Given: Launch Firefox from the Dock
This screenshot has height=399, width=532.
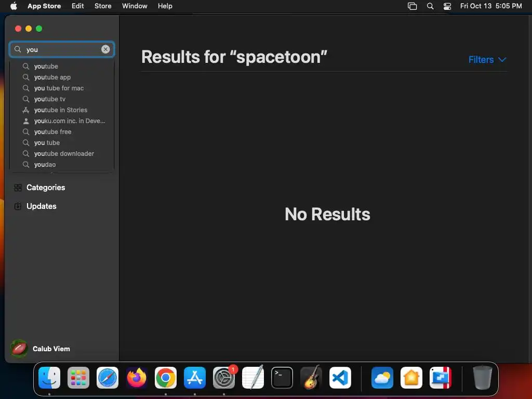Looking at the screenshot, I should point(137,378).
